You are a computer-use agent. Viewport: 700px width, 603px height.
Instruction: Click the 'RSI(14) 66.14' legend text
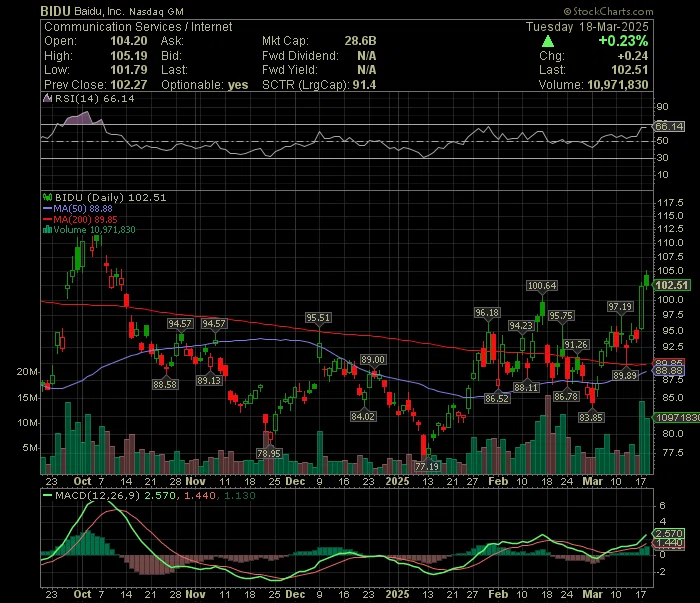click(x=94, y=98)
